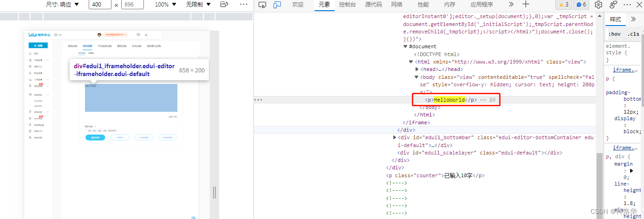Click the highlighted editor iframe area in preview

(x=131, y=97)
